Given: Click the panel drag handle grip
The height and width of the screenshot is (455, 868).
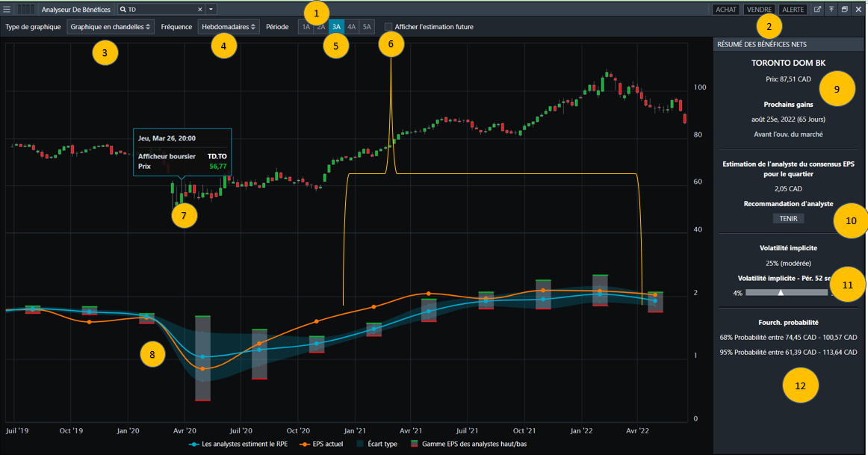Looking at the screenshot, I should click(x=26, y=10).
